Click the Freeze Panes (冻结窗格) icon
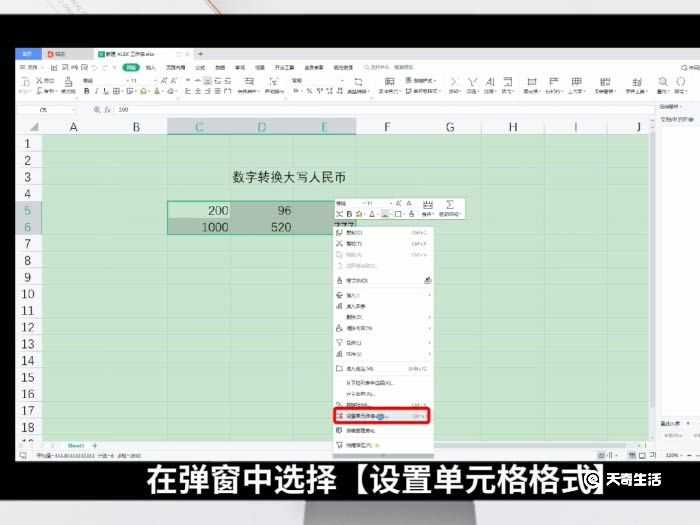The width and height of the screenshot is (700, 525). (x=605, y=81)
